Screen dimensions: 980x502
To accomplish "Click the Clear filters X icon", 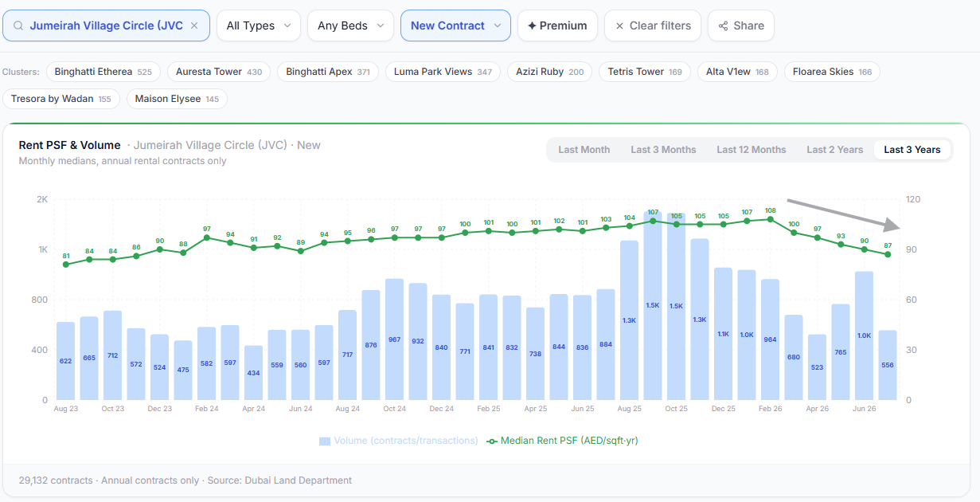I will [619, 25].
